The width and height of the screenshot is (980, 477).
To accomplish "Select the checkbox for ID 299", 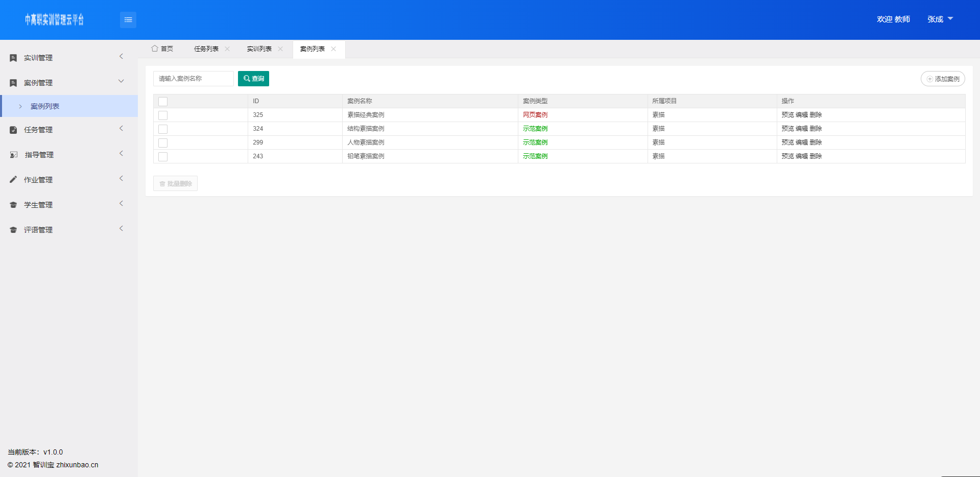I will pyautogui.click(x=163, y=143).
